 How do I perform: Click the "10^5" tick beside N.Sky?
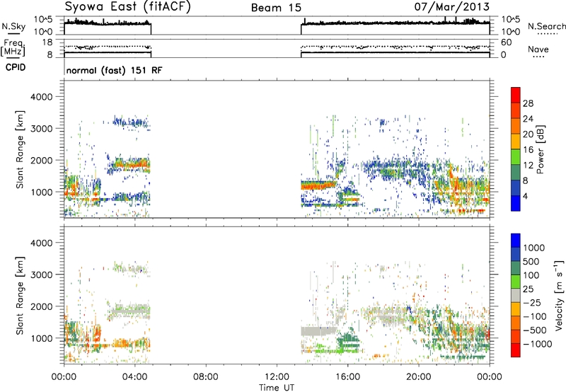click(x=43, y=20)
